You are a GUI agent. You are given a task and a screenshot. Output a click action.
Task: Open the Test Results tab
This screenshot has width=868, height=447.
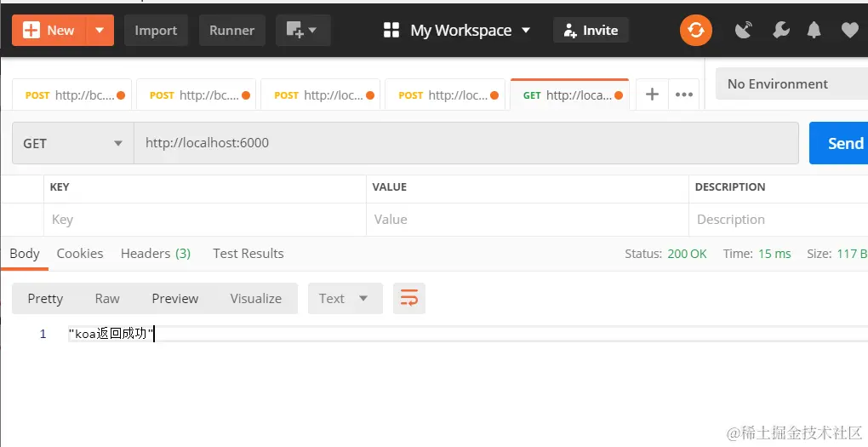[x=248, y=254]
